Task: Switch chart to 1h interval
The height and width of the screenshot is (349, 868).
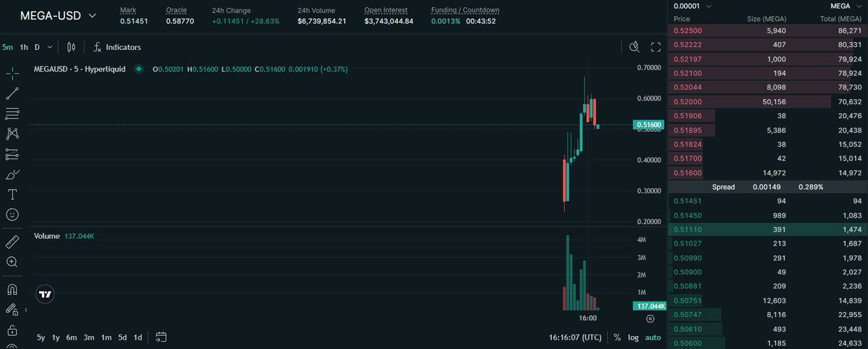Action: [x=24, y=47]
